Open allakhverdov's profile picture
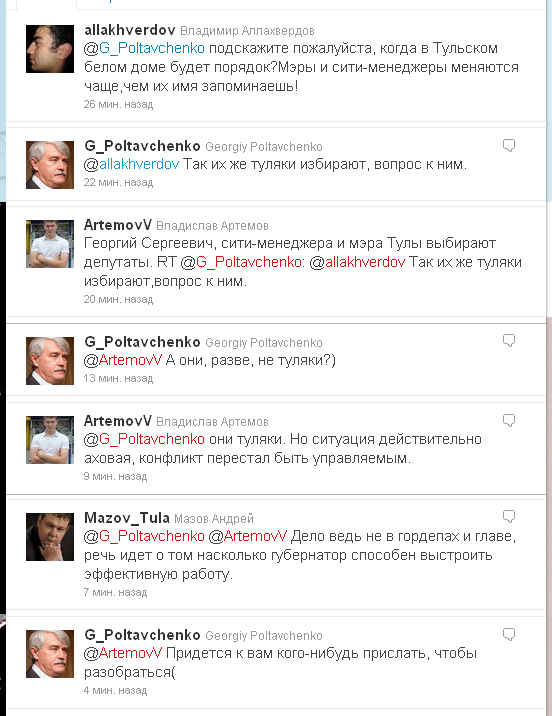The height and width of the screenshot is (716, 552). point(50,49)
